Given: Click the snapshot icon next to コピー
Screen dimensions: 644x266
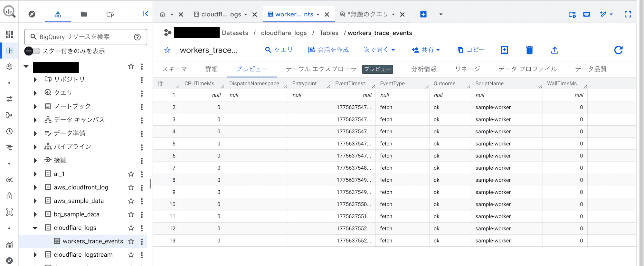Looking at the screenshot, I should coord(505,50).
